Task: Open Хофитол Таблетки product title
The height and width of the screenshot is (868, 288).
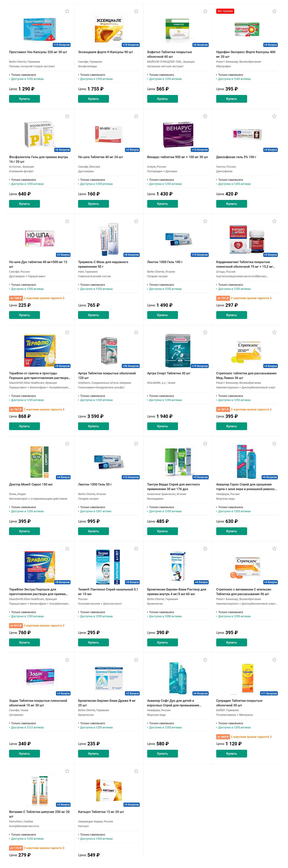Action: click(169, 54)
